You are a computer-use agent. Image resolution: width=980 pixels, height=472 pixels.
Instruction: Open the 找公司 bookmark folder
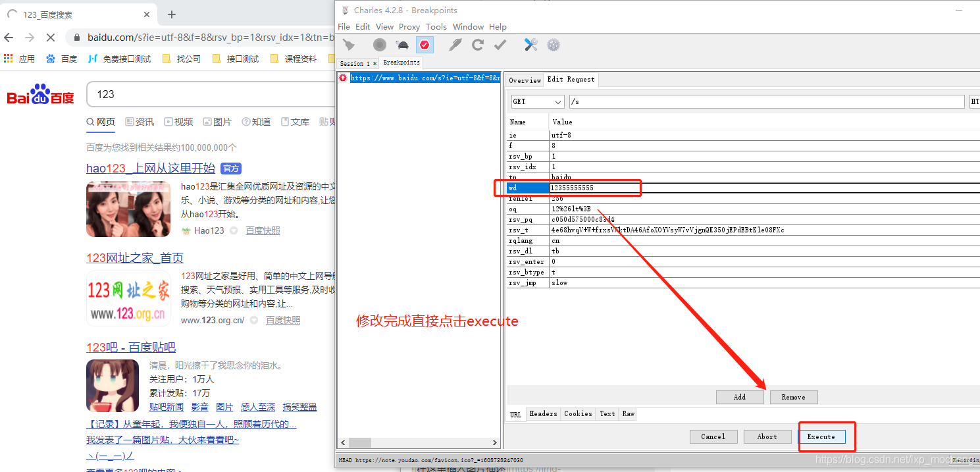181,59
